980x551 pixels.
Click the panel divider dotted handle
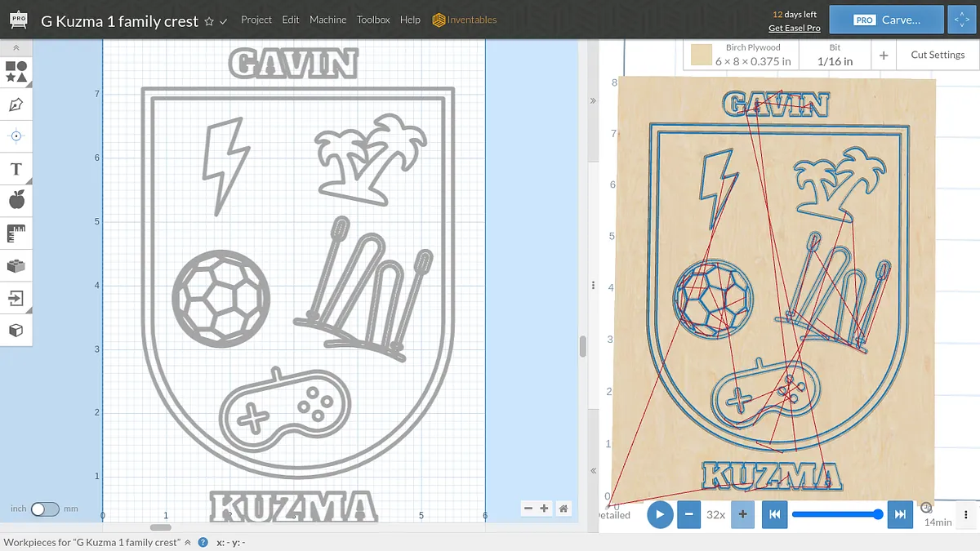(594, 285)
